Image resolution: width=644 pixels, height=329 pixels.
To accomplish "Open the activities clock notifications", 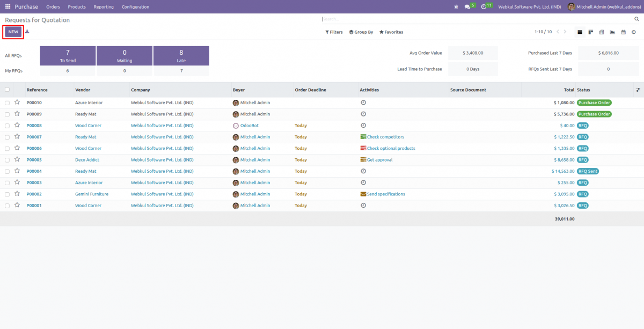I will (x=484, y=6).
